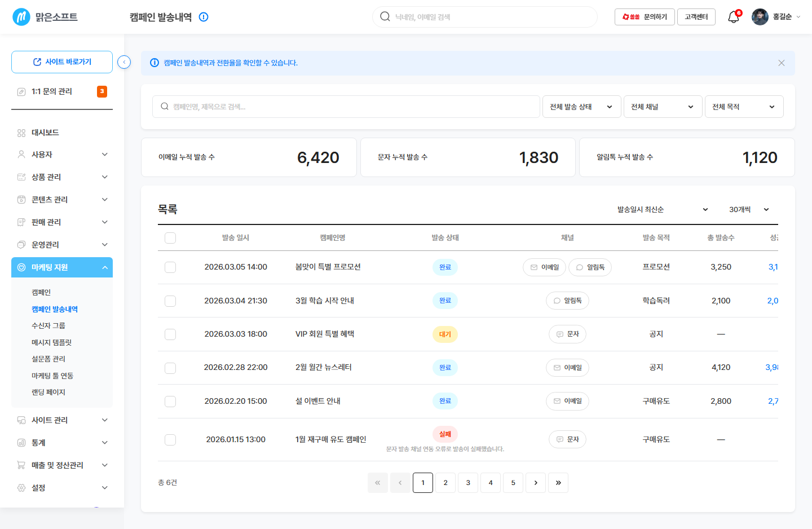Click the 통계 chart icon
Viewport: 812px width, 529px height.
(21, 443)
